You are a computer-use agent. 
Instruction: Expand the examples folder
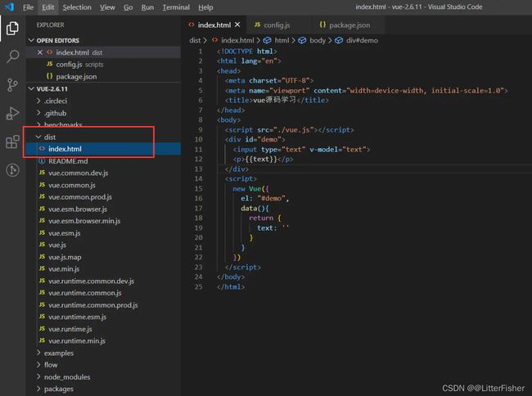coord(59,353)
